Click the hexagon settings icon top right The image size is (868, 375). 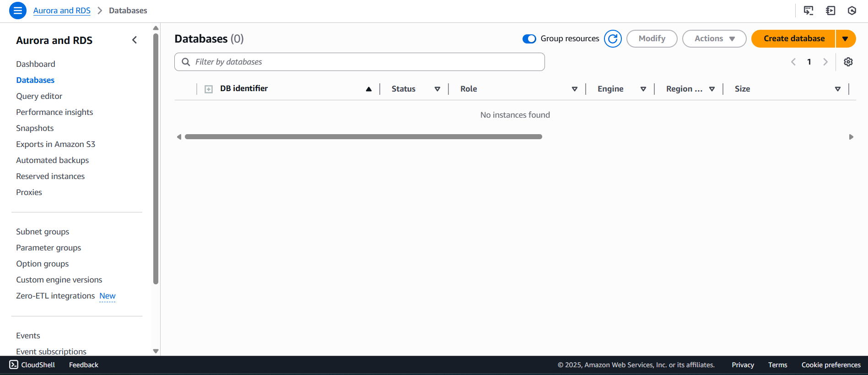click(x=852, y=11)
